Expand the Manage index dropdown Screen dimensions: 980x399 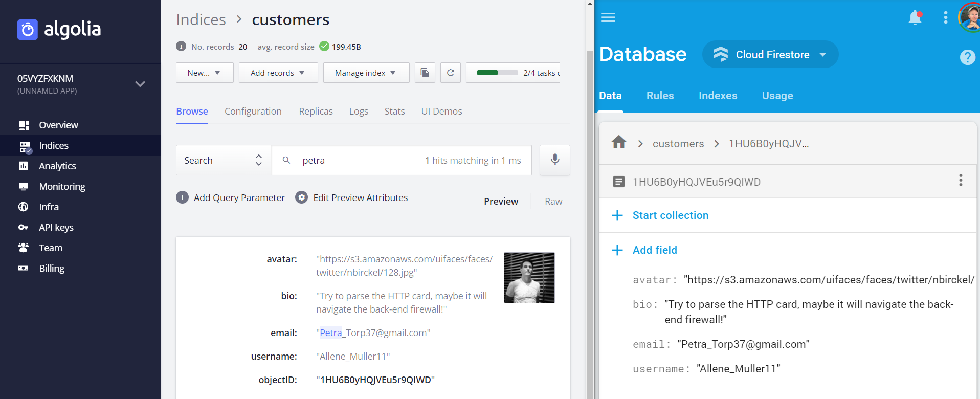[x=366, y=73]
